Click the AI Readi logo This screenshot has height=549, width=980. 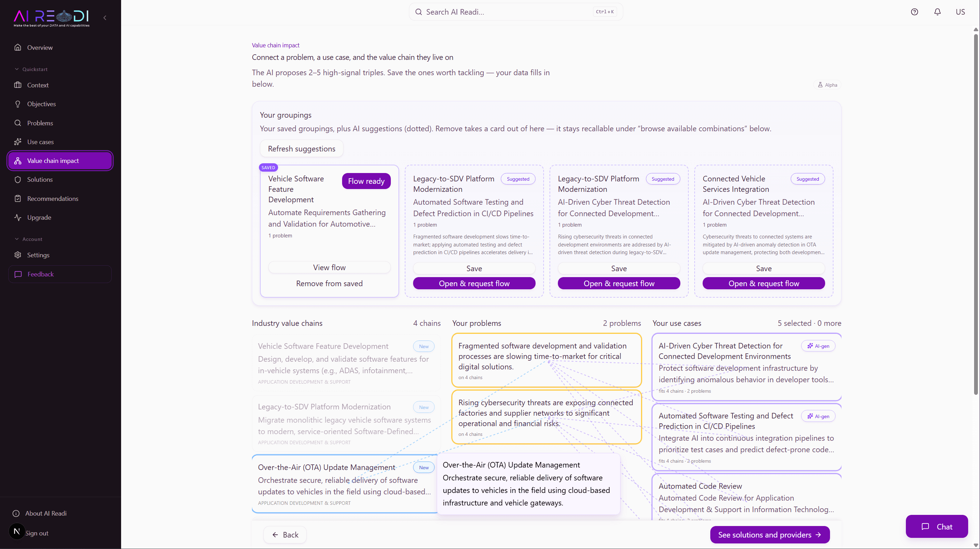point(52,17)
